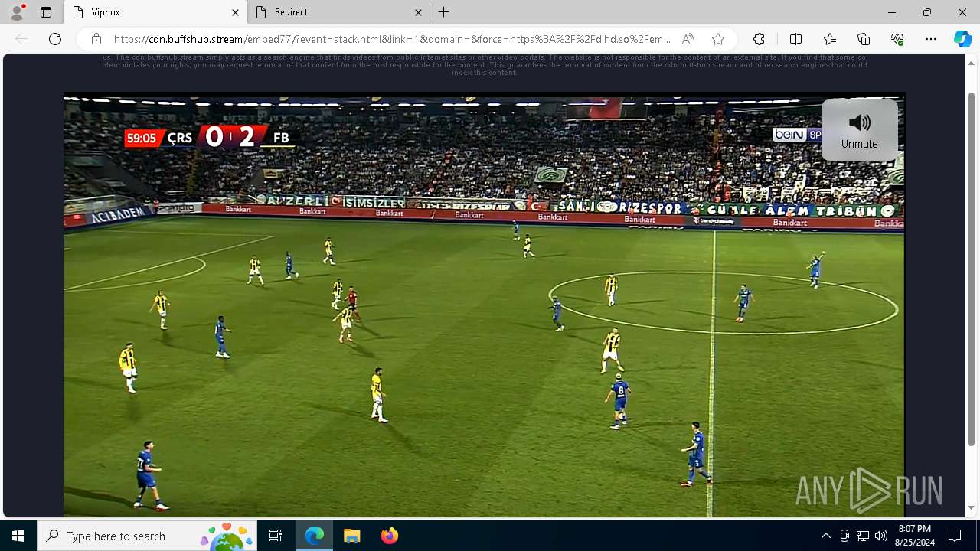This screenshot has height=551, width=980.
Task: Open the clock and calendar
Action: coord(915,536)
